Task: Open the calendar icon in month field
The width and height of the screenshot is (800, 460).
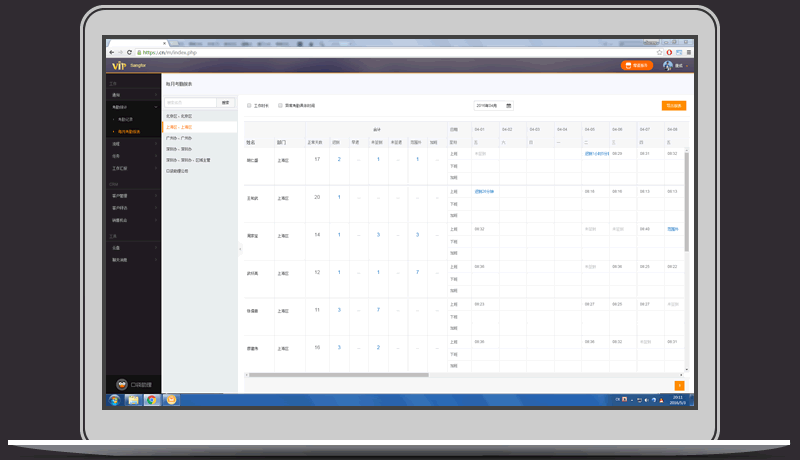Action: (509, 105)
